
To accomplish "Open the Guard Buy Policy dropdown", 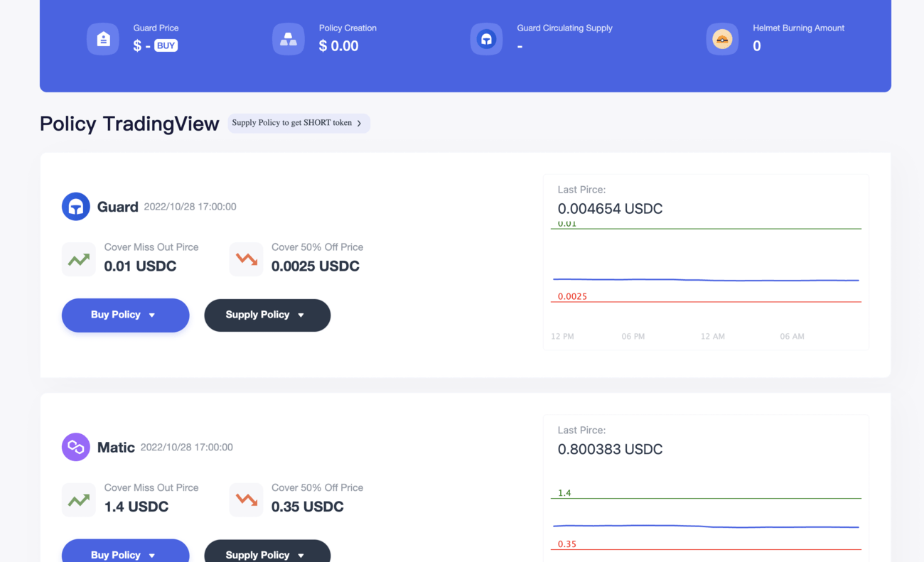I will 126,315.
